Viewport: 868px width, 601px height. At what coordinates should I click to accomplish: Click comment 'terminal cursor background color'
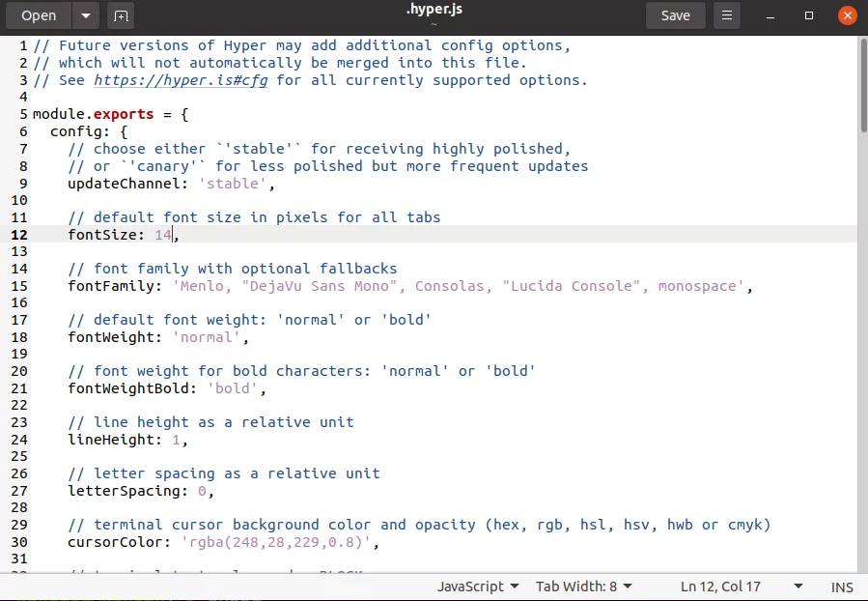coord(419,525)
